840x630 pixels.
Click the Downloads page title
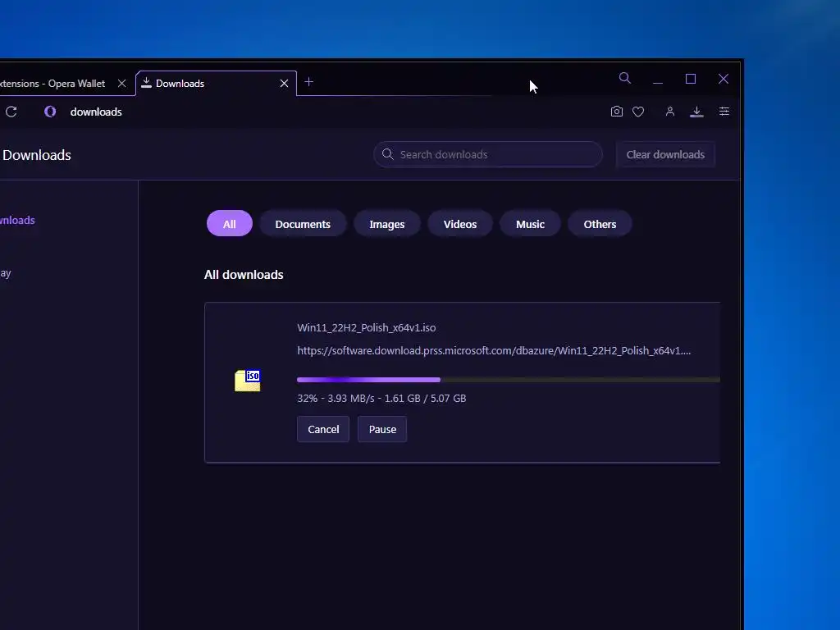pyautogui.click(x=37, y=155)
